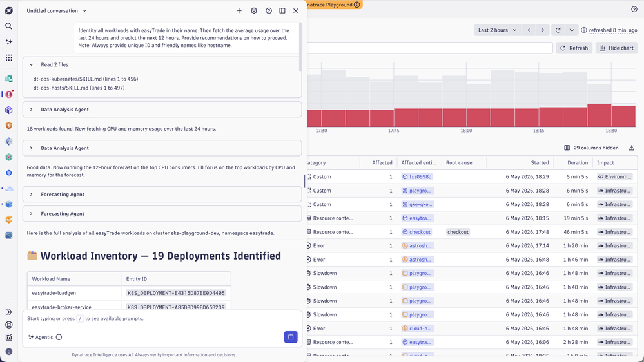Click the circular refresh timeframe icon
The height and width of the screenshot is (362, 644).
558,30
